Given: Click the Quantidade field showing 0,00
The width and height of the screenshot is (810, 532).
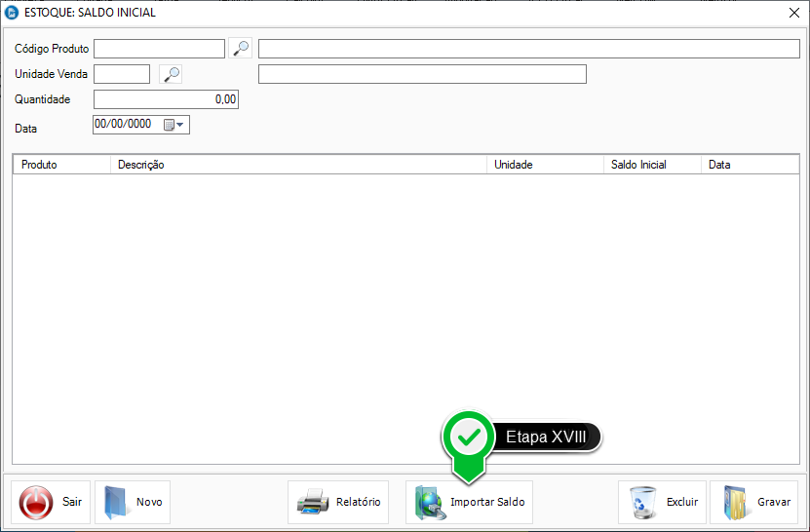Looking at the screenshot, I should [x=166, y=99].
